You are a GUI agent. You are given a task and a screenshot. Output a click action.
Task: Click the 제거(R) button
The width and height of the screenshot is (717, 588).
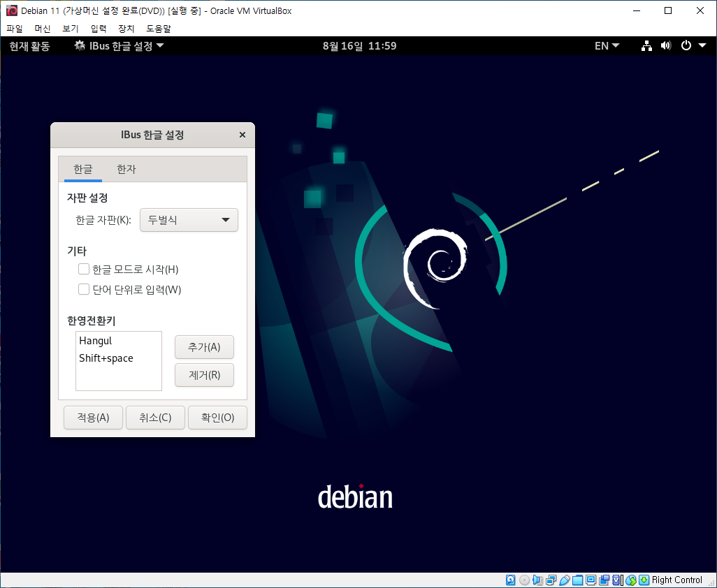pyautogui.click(x=204, y=375)
